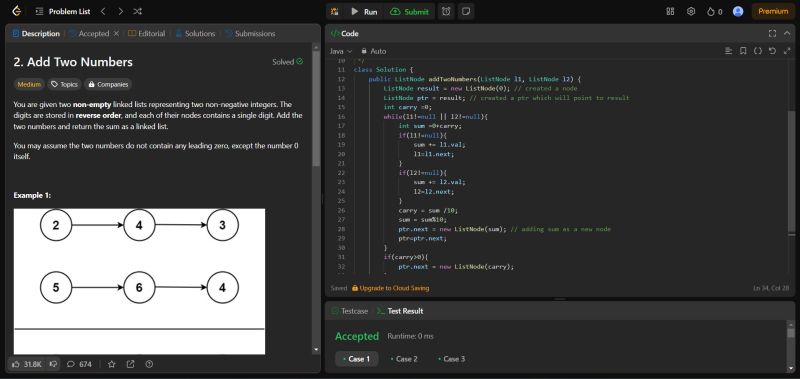Open the Topics tag
The image size is (800, 379).
point(64,84)
